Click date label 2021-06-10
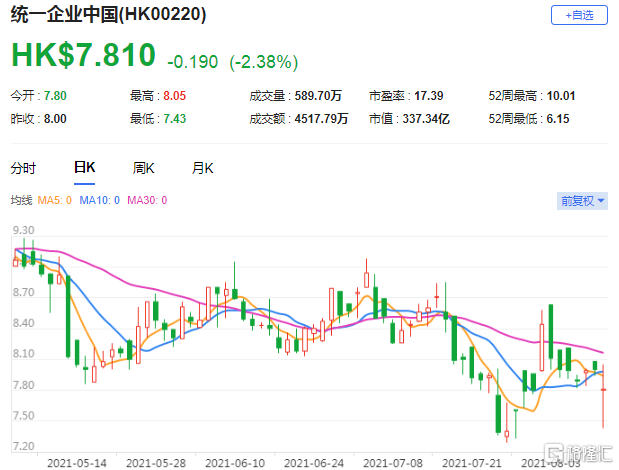This screenshot has height=470, width=619. tap(235, 463)
